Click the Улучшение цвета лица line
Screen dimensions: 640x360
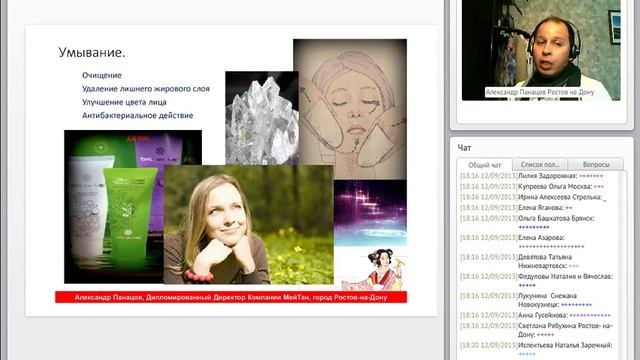(x=124, y=102)
